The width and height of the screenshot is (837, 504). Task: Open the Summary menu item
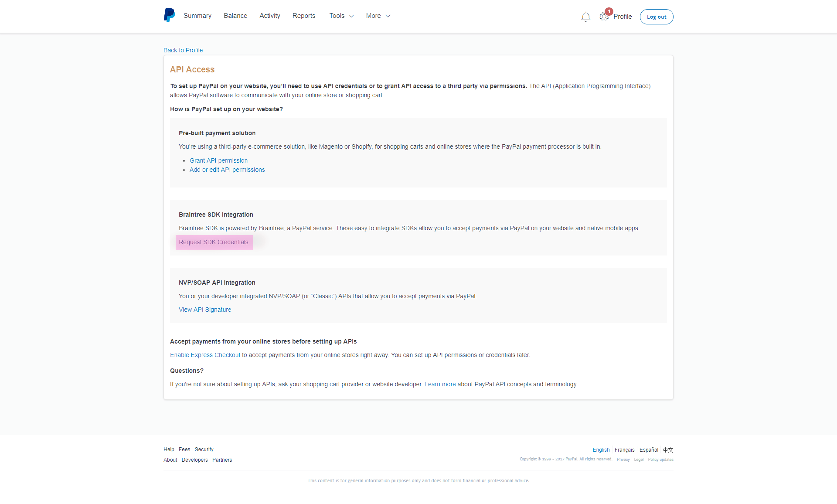click(197, 16)
